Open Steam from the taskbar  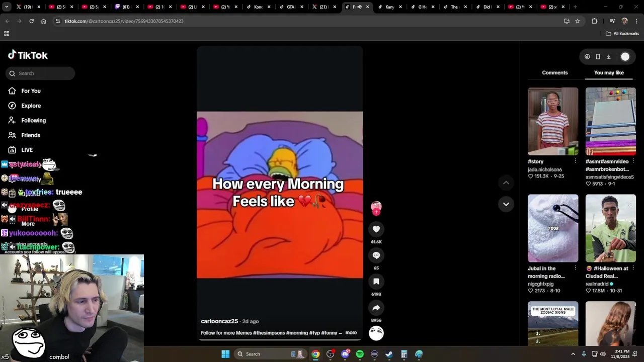(389, 354)
